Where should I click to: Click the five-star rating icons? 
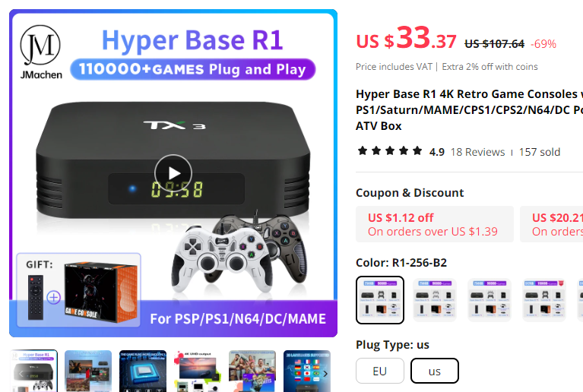coord(390,151)
